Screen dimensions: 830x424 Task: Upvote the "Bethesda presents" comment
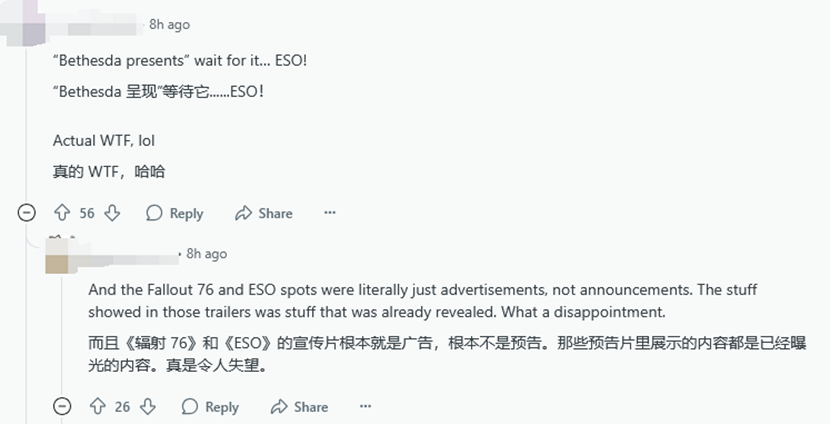(62, 213)
